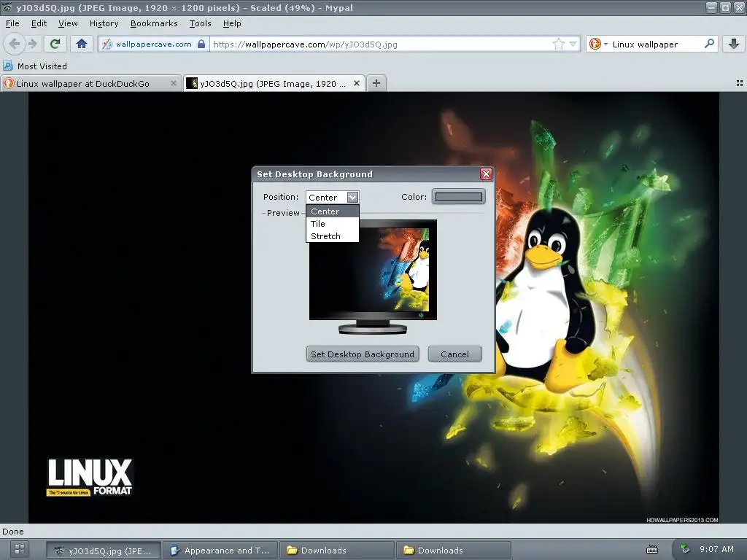This screenshot has height=560, width=747.
Task: Close the Set Desktop Background dialog
Action: click(x=486, y=174)
